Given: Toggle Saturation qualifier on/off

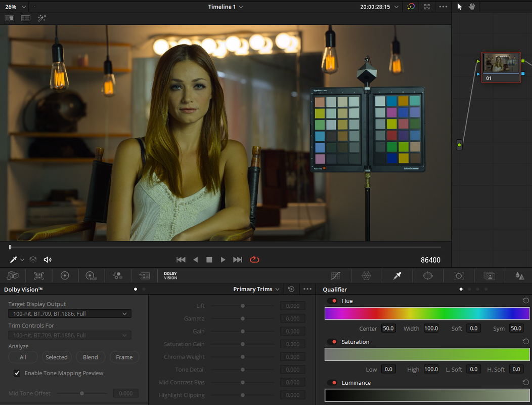Looking at the screenshot, I should tap(332, 341).
